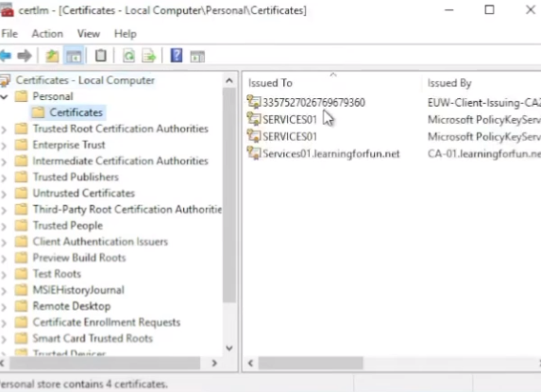Viewport: 541px width, 392px height.
Task: Select MSIEHistoryJournal tree item
Action: click(78, 290)
